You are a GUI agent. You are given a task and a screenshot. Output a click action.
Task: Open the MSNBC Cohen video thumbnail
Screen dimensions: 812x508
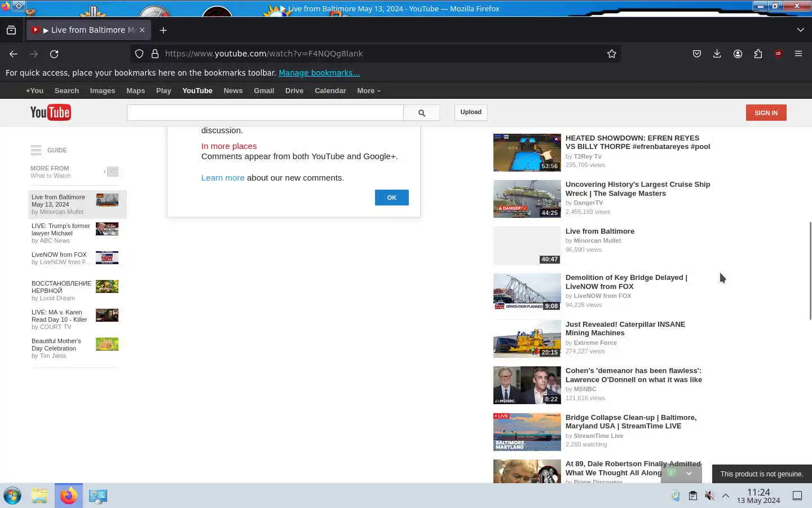coord(527,386)
